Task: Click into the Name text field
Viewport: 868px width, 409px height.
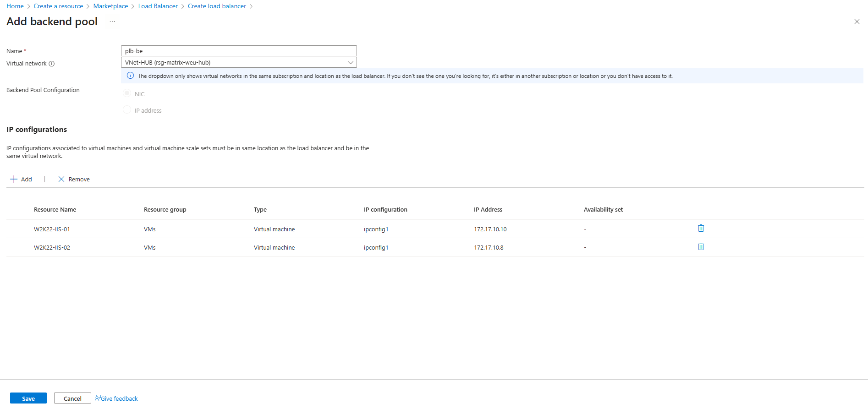Action: [238, 51]
